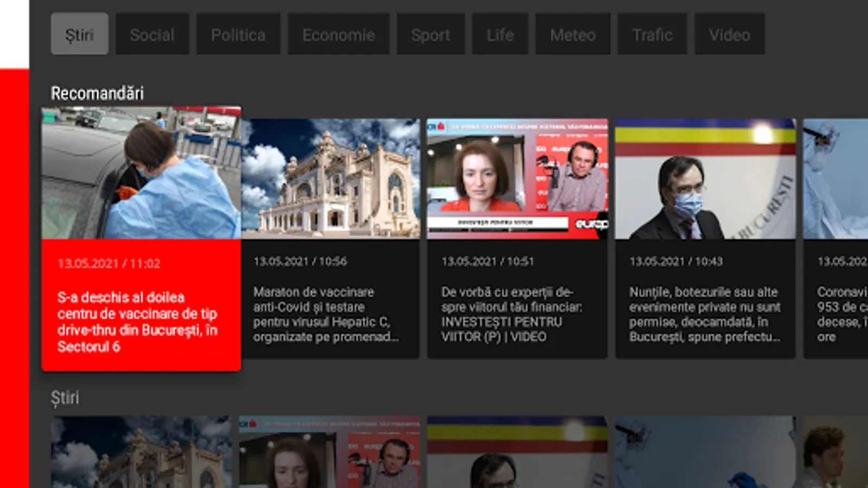Image resolution: width=868 pixels, height=488 pixels.
Task: Open the video interview thumbnail in Știri row
Action: [x=329, y=452]
